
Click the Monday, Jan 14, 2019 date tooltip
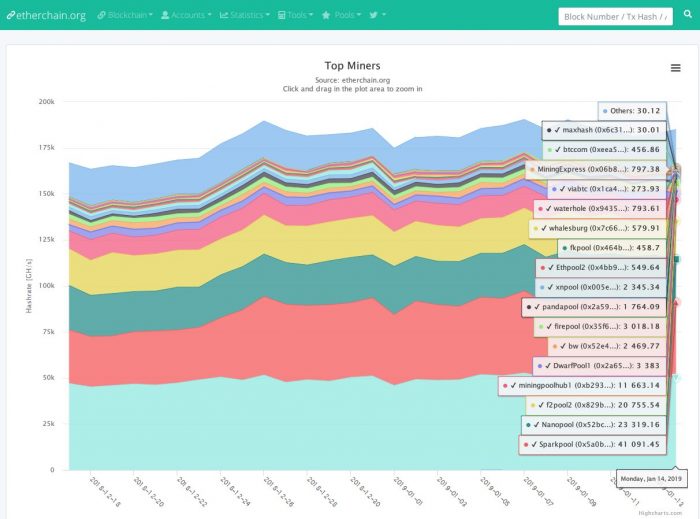651,479
